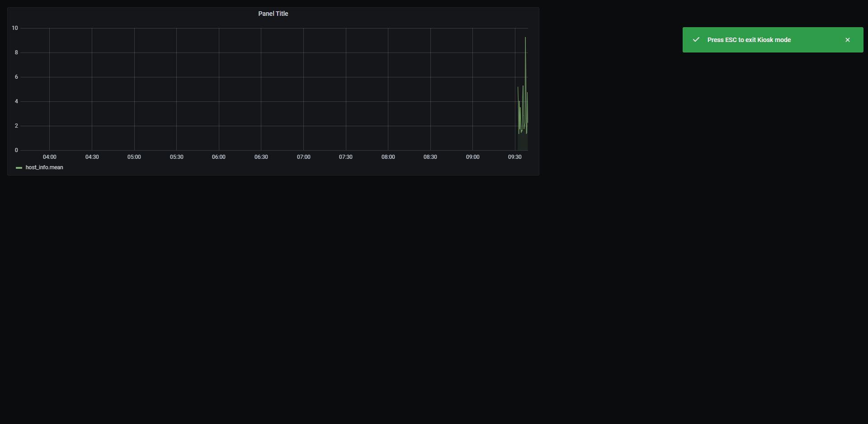Toggle visibility of the host_info.mean series

(x=44, y=167)
